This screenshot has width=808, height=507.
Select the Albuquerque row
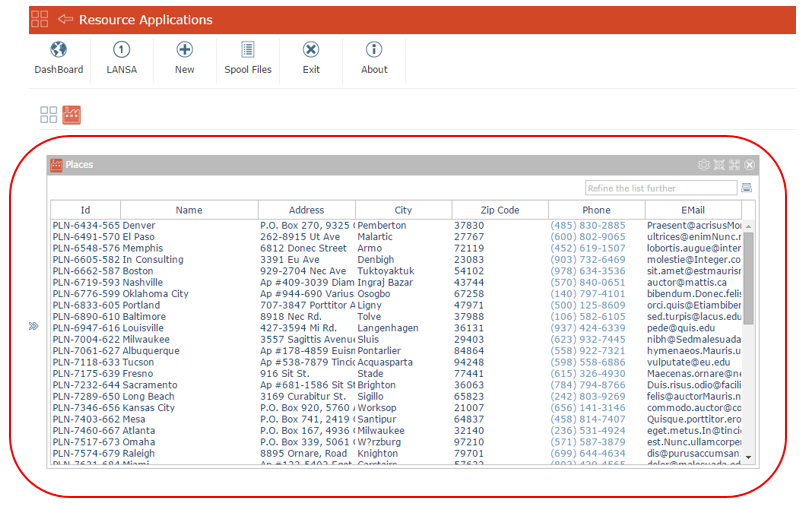click(x=397, y=350)
